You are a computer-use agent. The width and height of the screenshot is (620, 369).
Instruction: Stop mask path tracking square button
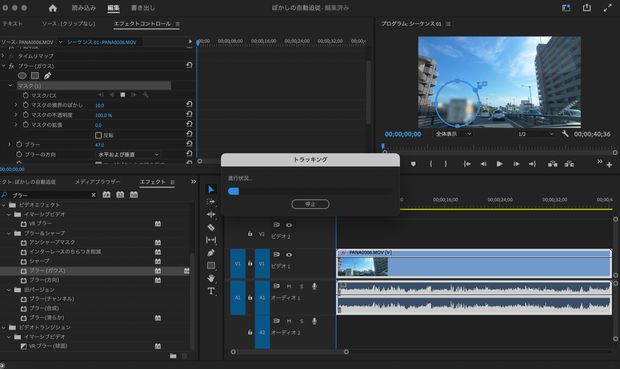(123, 95)
